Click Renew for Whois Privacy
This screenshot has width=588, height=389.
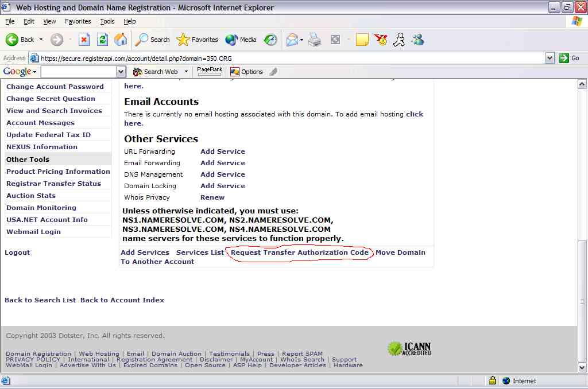click(212, 197)
